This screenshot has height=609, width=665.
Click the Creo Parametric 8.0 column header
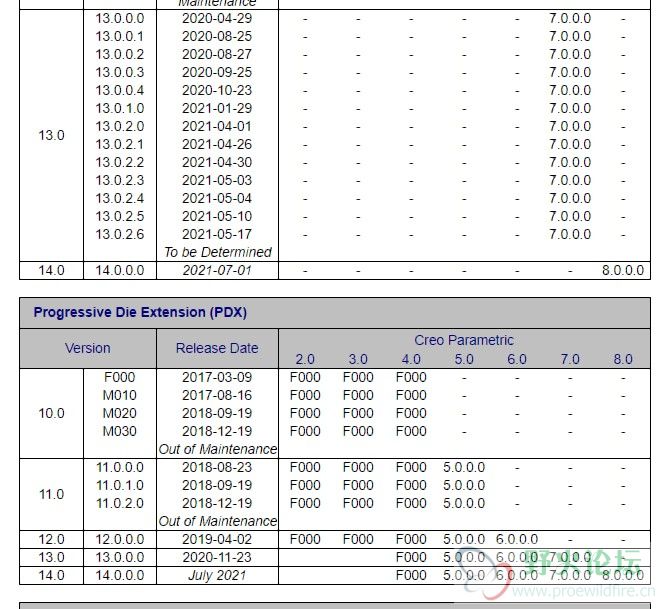point(623,360)
